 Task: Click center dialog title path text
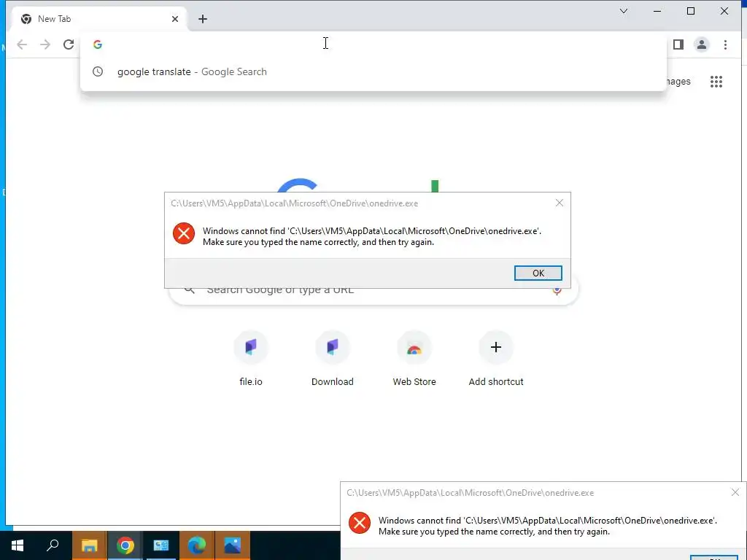point(295,203)
